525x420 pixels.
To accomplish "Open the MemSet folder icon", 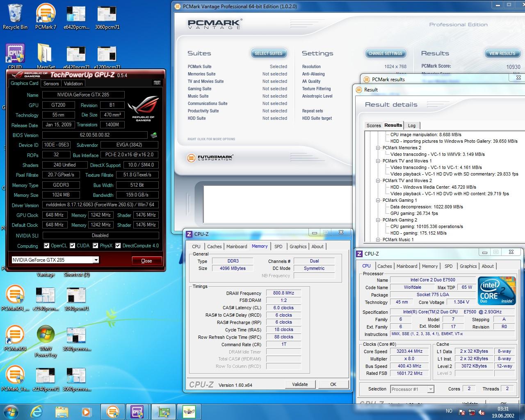I will (x=46, y=56).
